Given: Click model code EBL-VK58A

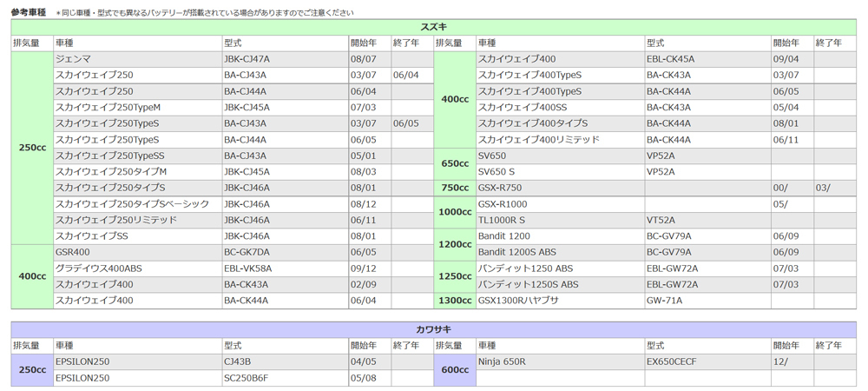Looking at the screenshot, I should click(x=248, y=269).
